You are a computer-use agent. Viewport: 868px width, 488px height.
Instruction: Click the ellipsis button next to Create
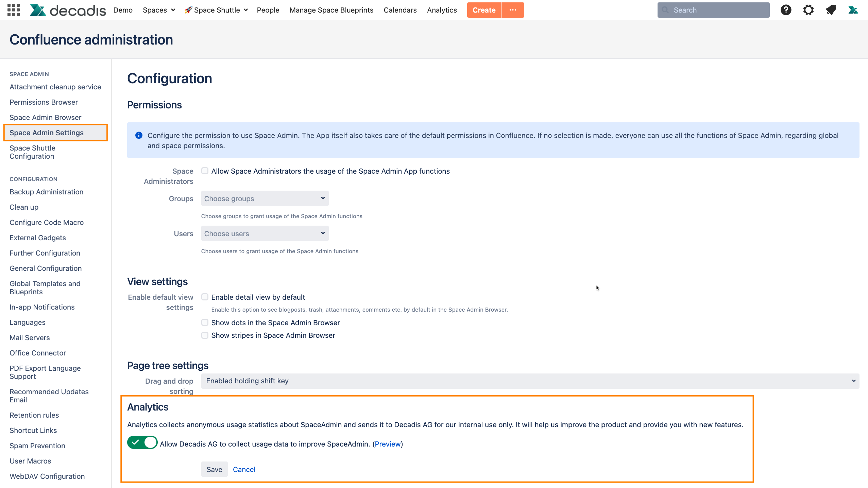pyautogui.click(x=513, y=10)
